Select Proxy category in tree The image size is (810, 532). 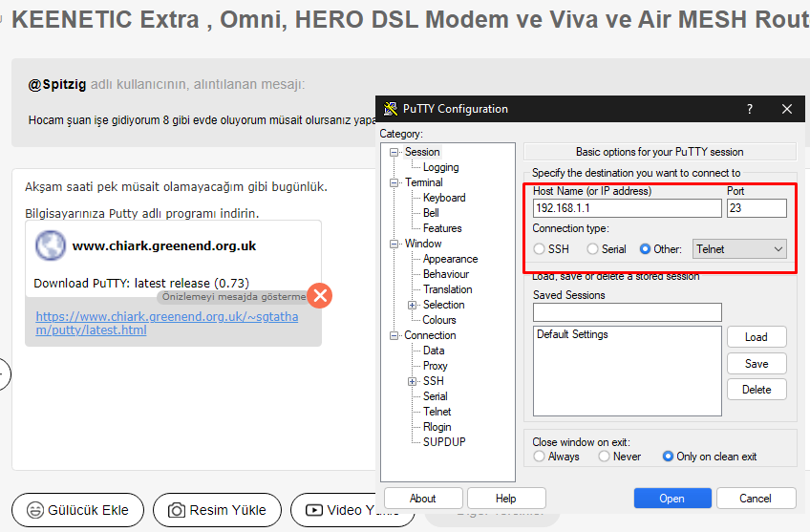pos(435,366)
